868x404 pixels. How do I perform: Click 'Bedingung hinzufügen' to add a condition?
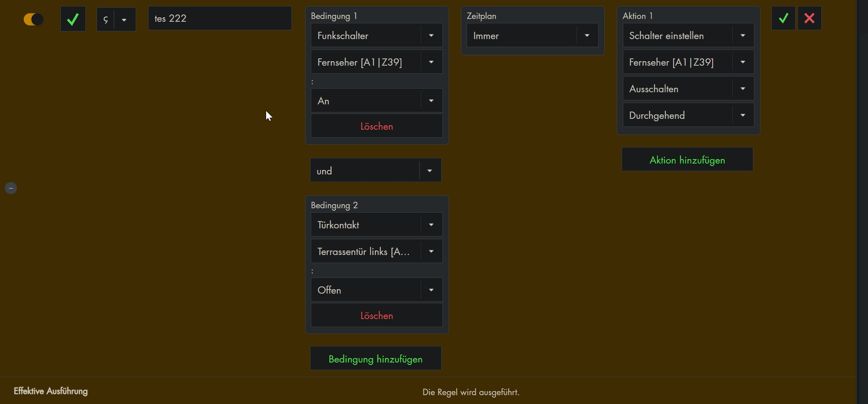click(x=375, y=358)
